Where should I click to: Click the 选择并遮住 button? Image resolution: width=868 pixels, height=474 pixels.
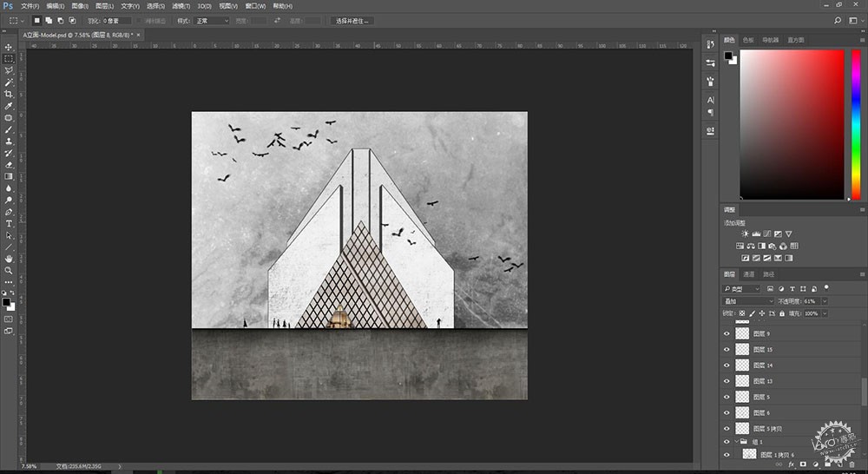click(x=352, y=21)
